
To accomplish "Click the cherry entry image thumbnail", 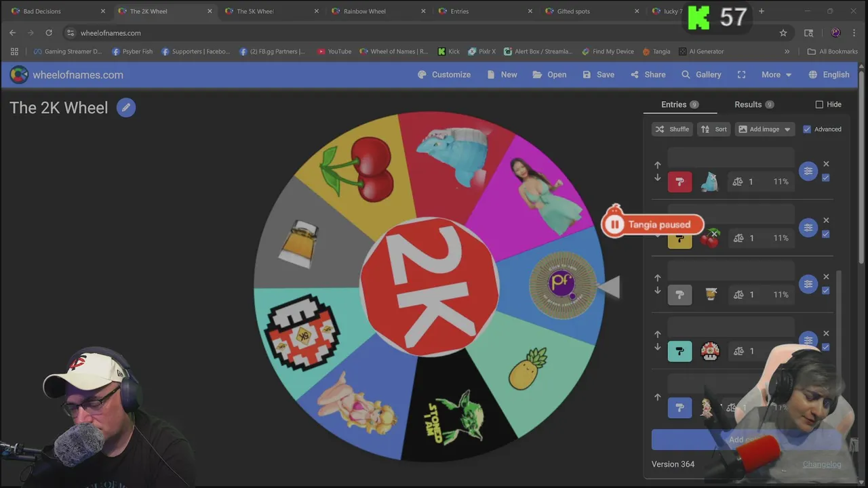I will pyautogui.click(x=709, y=239).
